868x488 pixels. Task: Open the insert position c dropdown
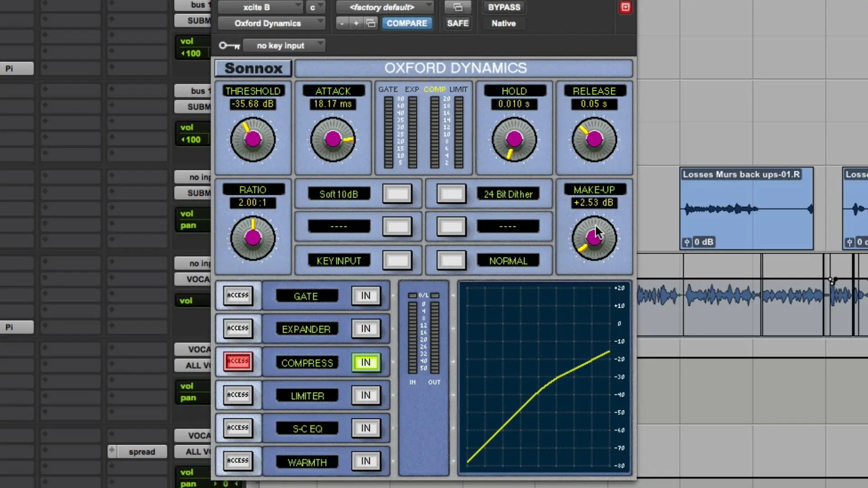[316, 7]
